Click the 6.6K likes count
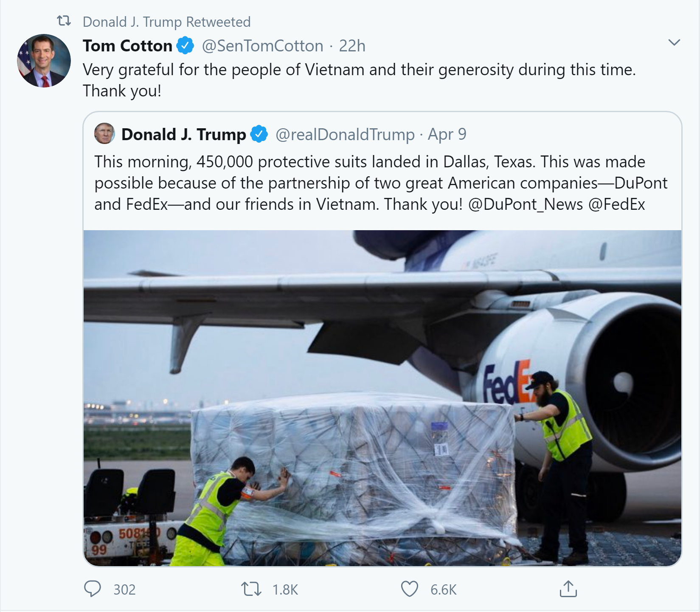 tap(444, 589)
